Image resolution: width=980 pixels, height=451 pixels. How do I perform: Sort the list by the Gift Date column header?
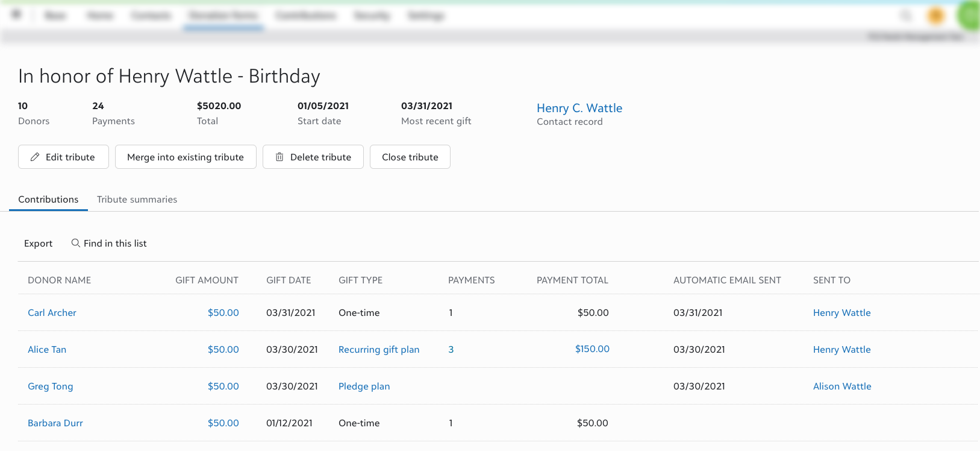pos(289,280)
